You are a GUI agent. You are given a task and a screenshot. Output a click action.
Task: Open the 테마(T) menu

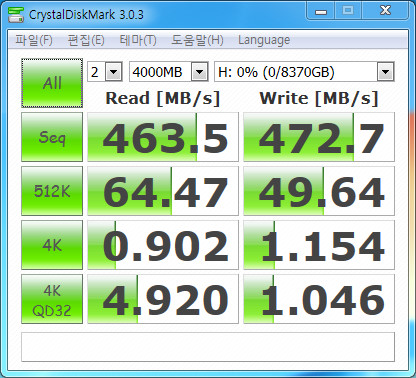[x=138, y=40]
